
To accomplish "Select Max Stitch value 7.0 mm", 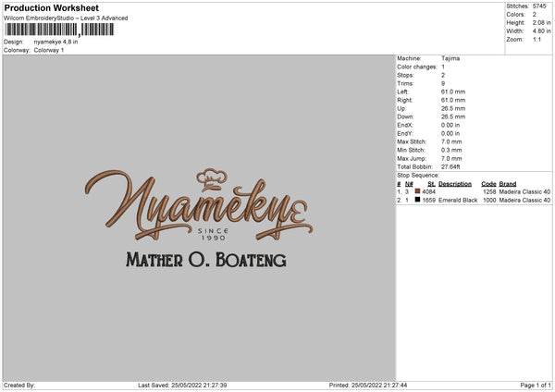I will [x=451, y=141].
